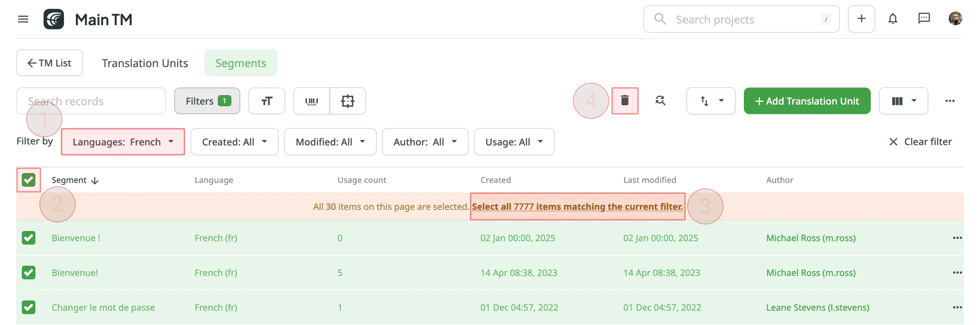This screenshot has width=980, height=325.
Task: Select the Segments tab
Action: (x=241, y=63)
